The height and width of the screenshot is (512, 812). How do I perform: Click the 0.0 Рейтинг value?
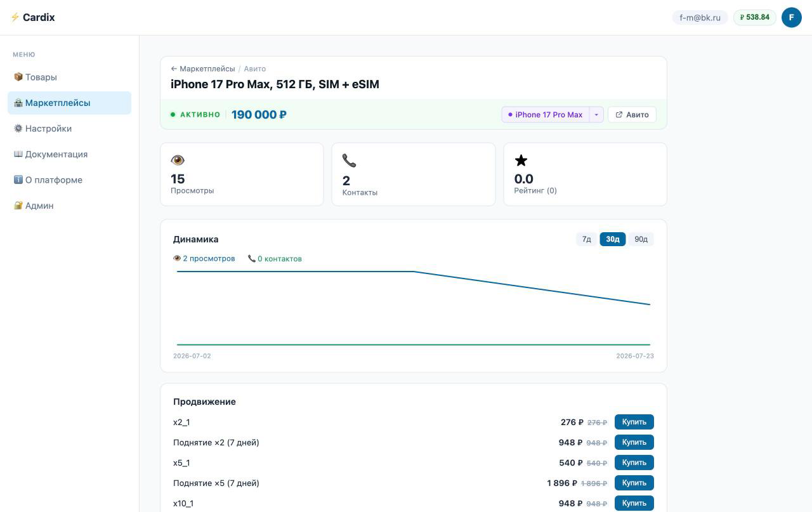point(523,179)
